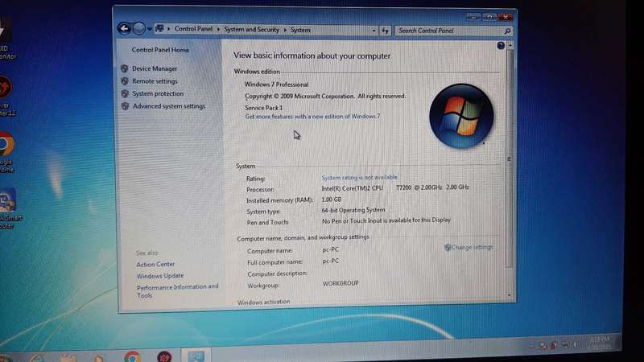Viewport: 644px width, 362px height.
Task: Click the Windows 7 Professional text
Action: pyautogui.click(x=276, y=84)
